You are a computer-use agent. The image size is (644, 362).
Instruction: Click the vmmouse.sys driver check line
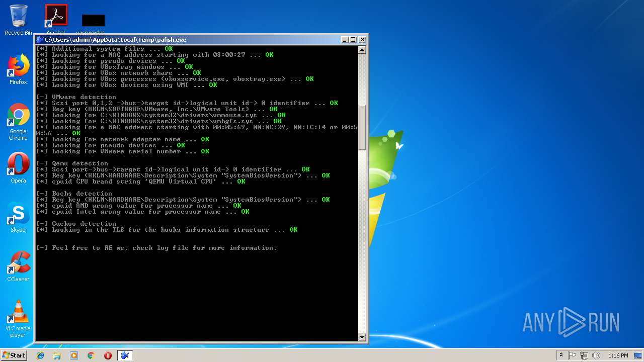click(x=160, y=115)
